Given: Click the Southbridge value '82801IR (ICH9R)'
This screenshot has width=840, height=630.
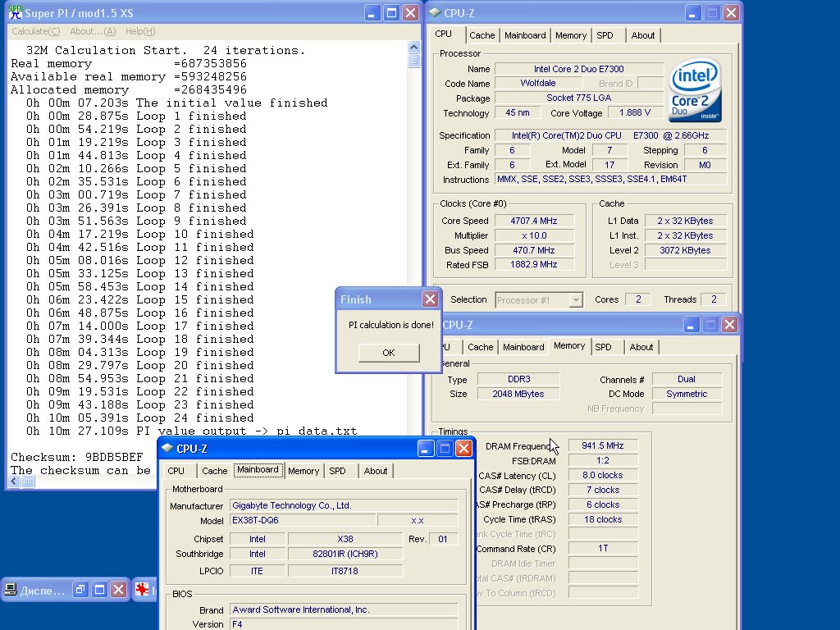Looking at the screenshot, I should (345, 554).
